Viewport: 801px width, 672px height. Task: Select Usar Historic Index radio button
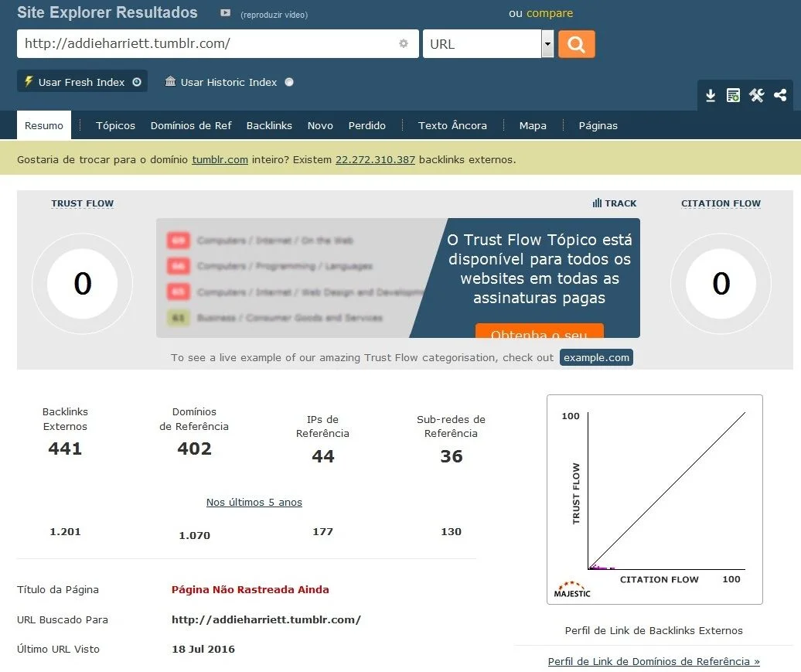tap(289, 82)
